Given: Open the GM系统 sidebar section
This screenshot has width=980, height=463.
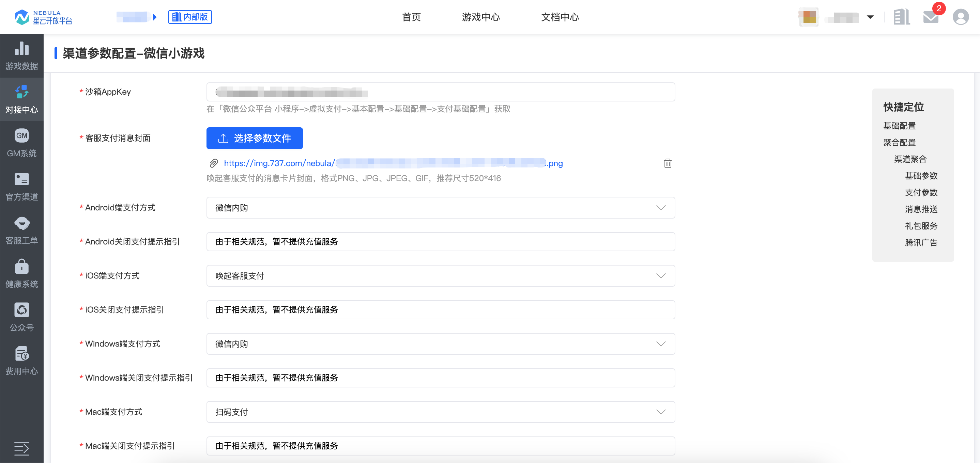Looking at the screenshot, I should coord(22,143).
